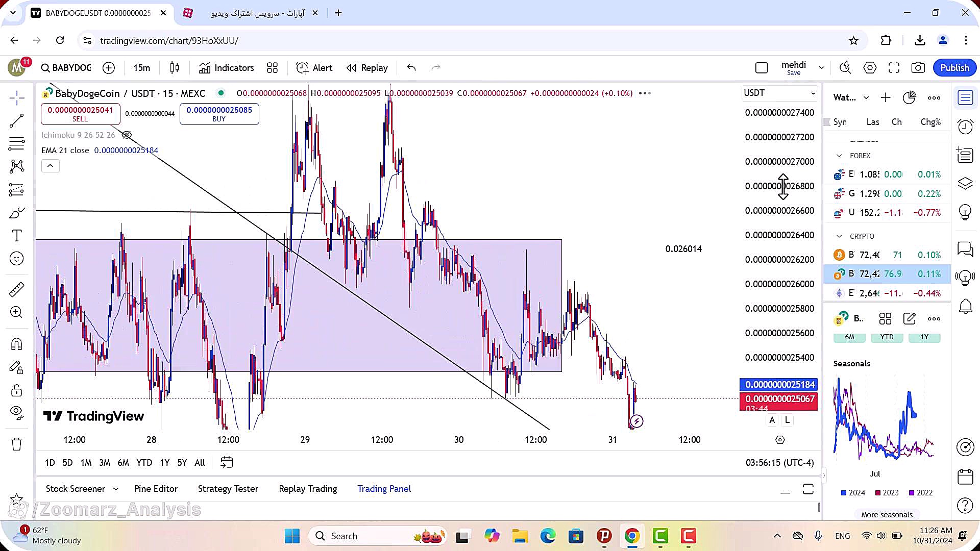Undo the last chart action
The image size is (980, 551).
[411, 68]
